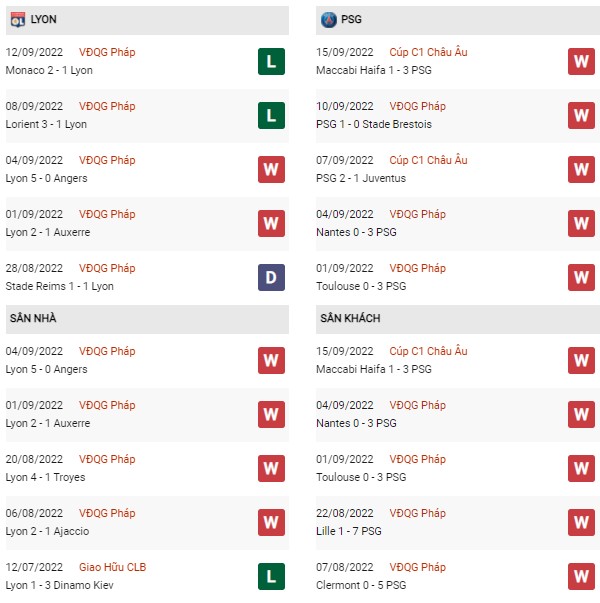
Task: Click the W badge for Lille 1-7 PSG
Action: [581, 522]
